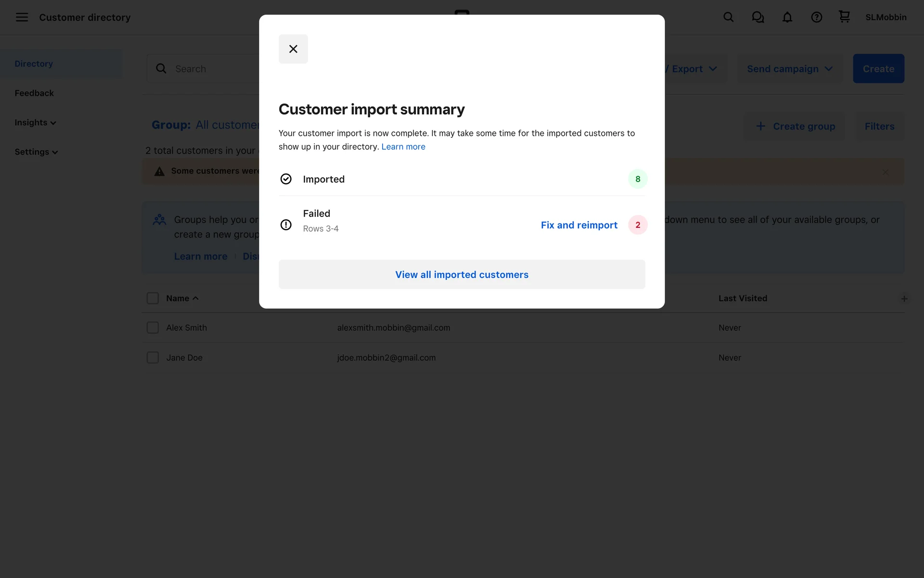Click the help question mark icon

click(816, 17)
